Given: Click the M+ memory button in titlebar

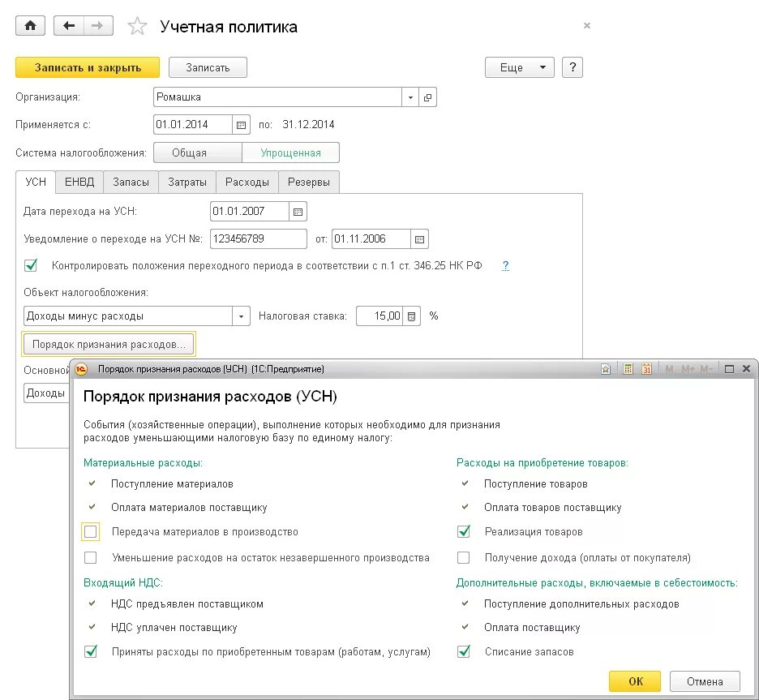Looking at the screenshot, I should (x=688, y=369).
